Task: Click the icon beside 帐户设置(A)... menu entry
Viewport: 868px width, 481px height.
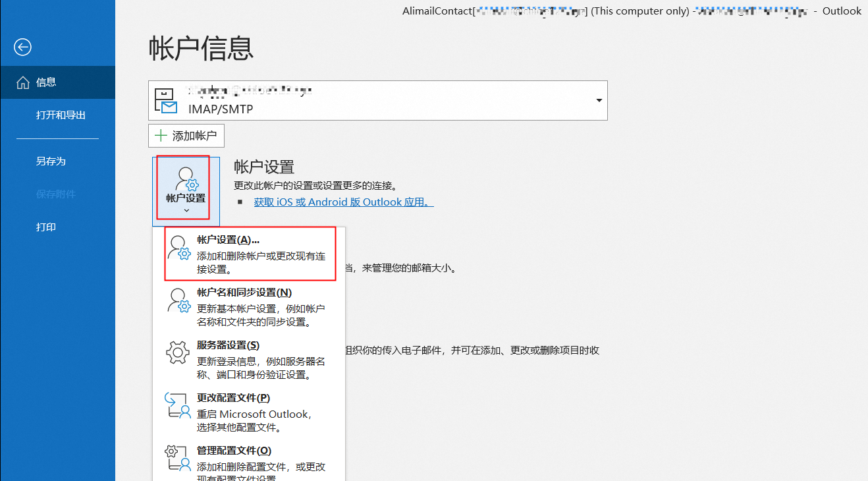Action: (178, 248)
